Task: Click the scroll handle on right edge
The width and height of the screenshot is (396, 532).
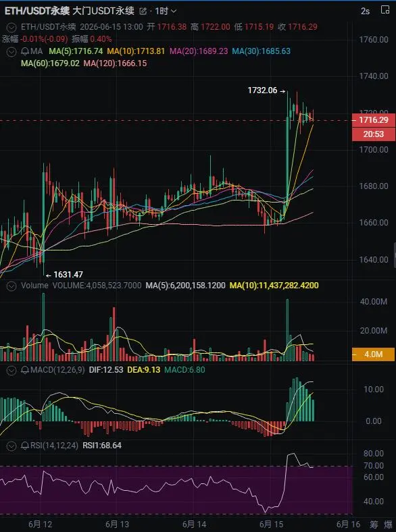Action: pos(395,255)
